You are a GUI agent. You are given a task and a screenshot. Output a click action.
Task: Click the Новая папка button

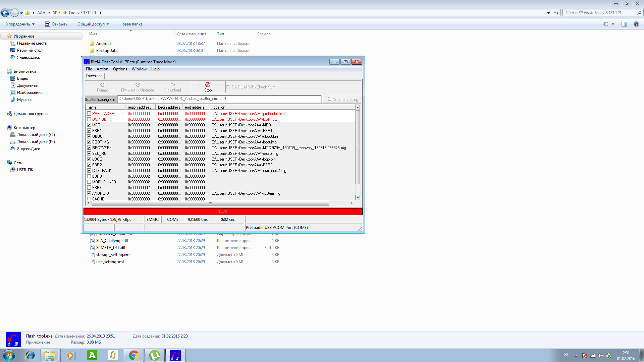pos(131,24)
